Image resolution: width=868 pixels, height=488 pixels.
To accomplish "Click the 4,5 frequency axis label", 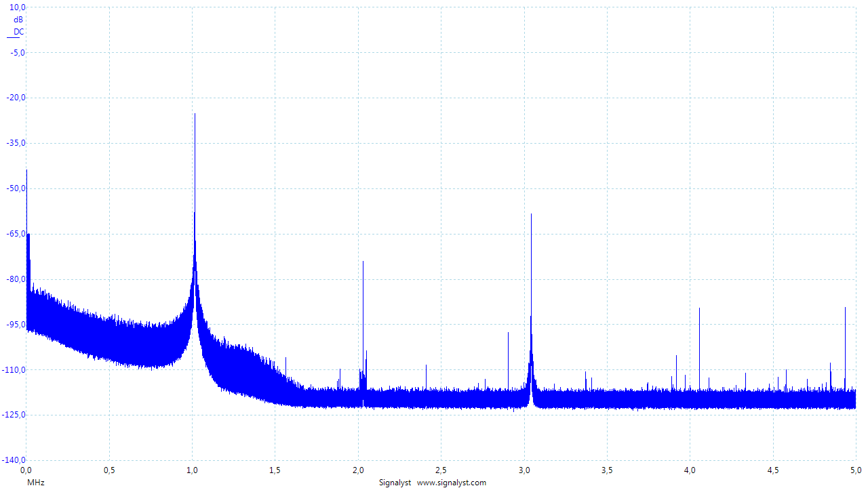I will tap(773, 470).
